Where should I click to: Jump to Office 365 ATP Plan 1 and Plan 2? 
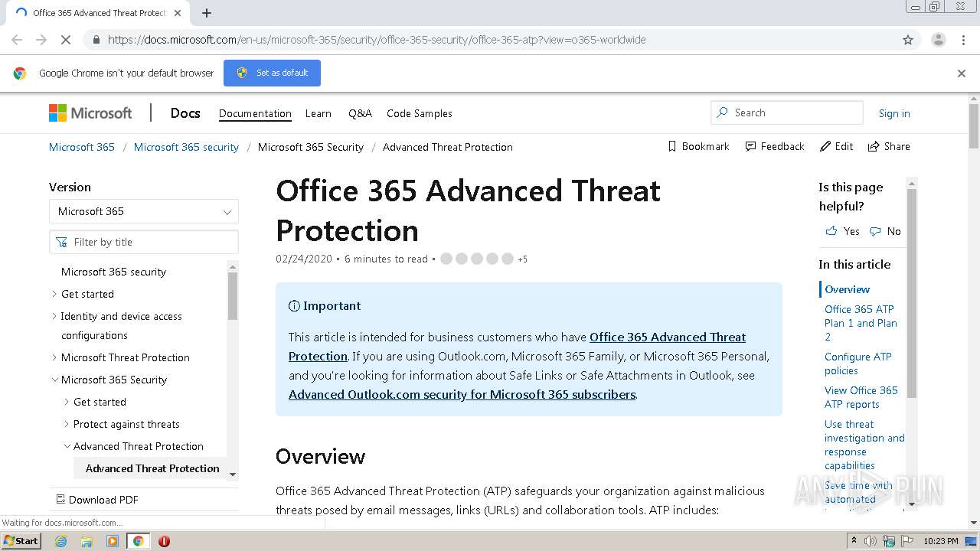point(861,323)
